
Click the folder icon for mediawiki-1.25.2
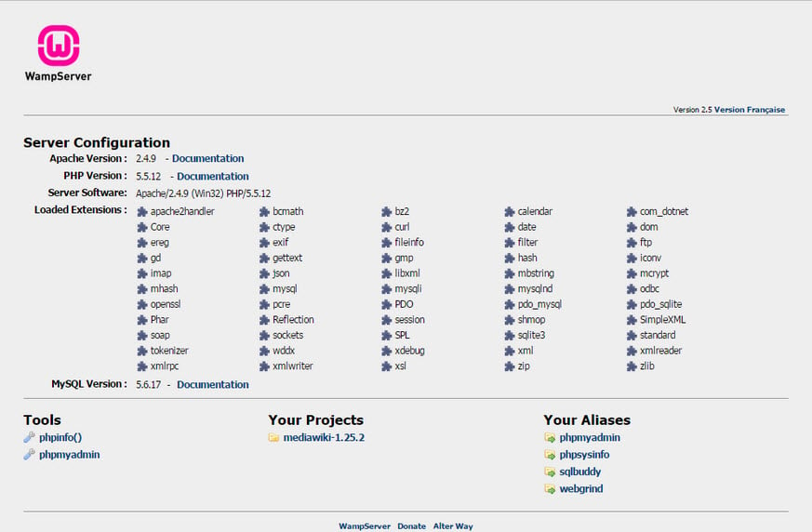point(273,437)
